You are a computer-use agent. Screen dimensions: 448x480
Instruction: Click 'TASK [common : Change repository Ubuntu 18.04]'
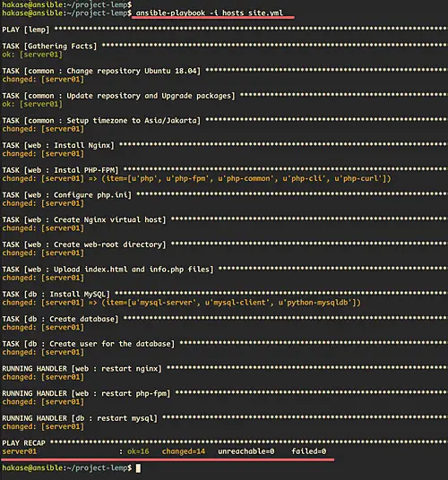coord(101,71)
